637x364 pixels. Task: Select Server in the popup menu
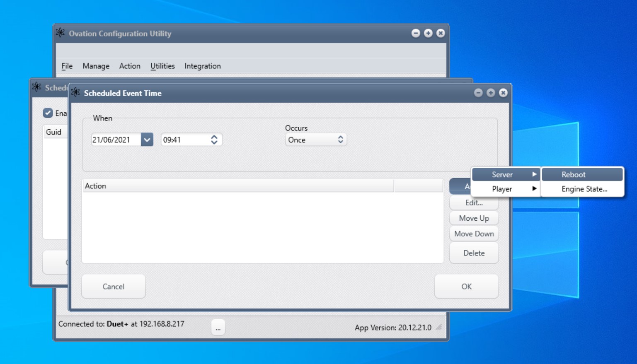click(506, 174)
